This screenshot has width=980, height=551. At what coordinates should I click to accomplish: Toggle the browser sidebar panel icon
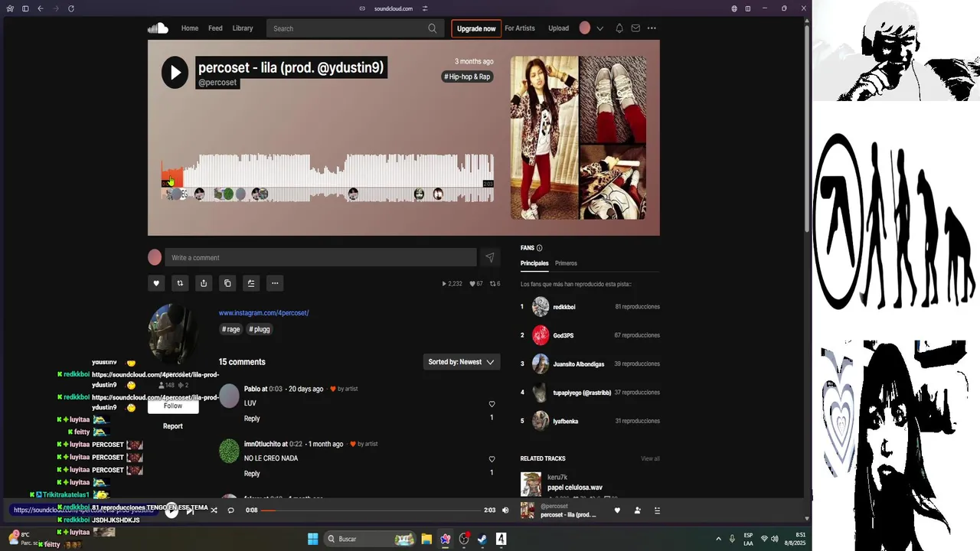(25, 8)
